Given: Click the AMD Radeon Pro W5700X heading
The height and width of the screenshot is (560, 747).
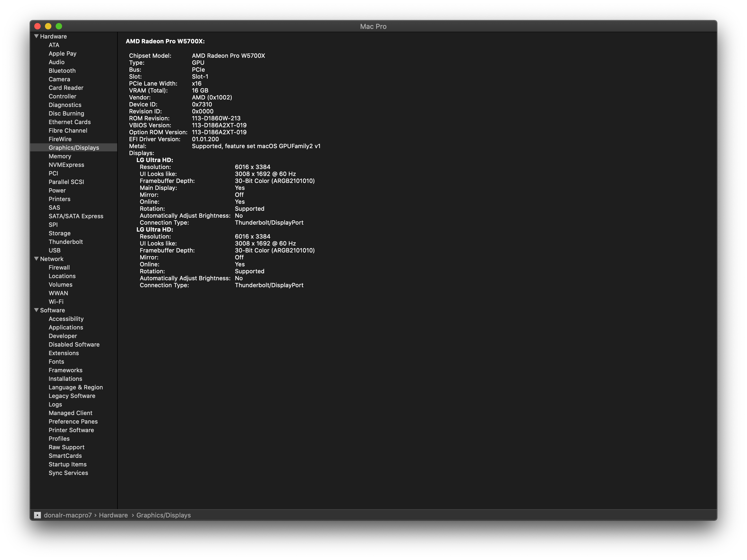Looking at the screenshot, I should (165, 41).
